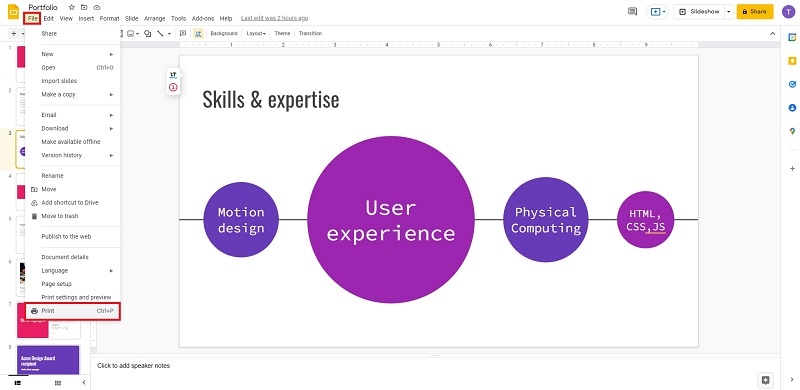Open the line tool dropdown arrow
The image size is (800, 390).
(x=169, y=34)
